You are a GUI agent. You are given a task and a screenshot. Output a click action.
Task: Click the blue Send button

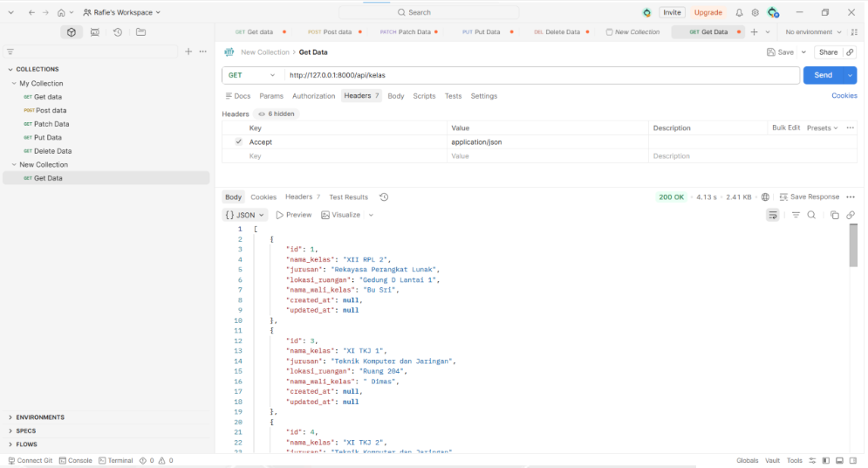(x=823, y=75)
